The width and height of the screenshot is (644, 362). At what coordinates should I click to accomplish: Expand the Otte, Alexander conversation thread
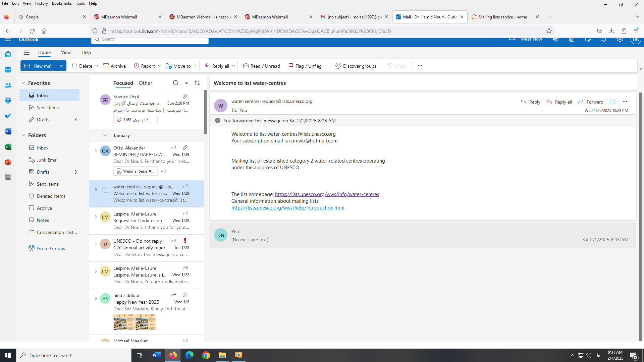pyautogui.click(x=96, y=151)
